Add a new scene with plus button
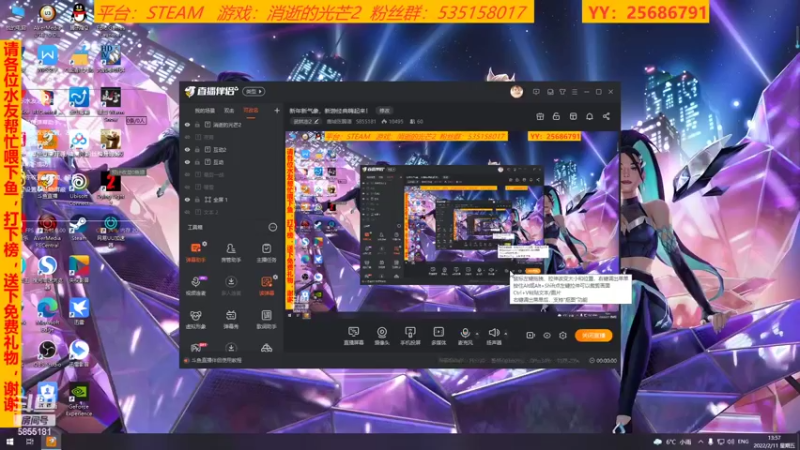800x450 pixels. click(277, 110)
